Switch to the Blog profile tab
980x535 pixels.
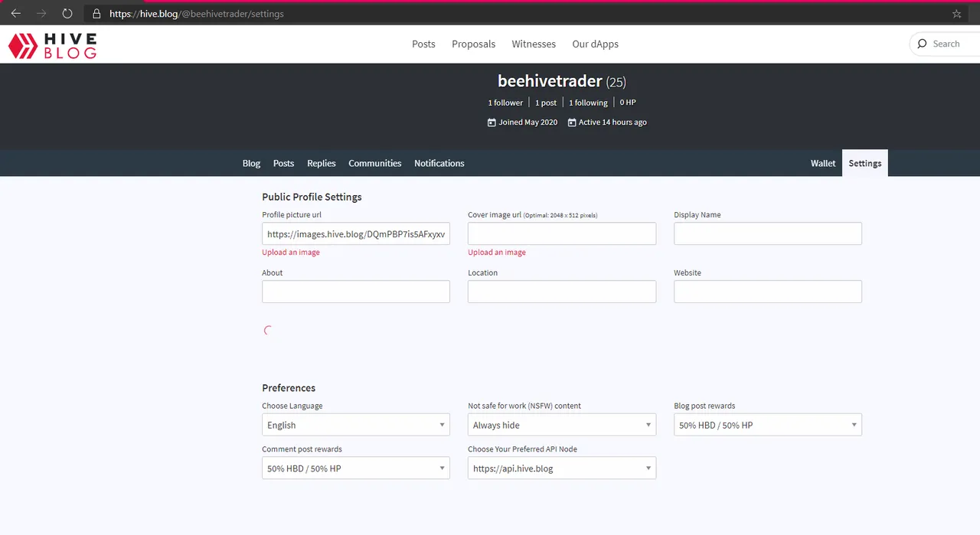coord(251,163)
